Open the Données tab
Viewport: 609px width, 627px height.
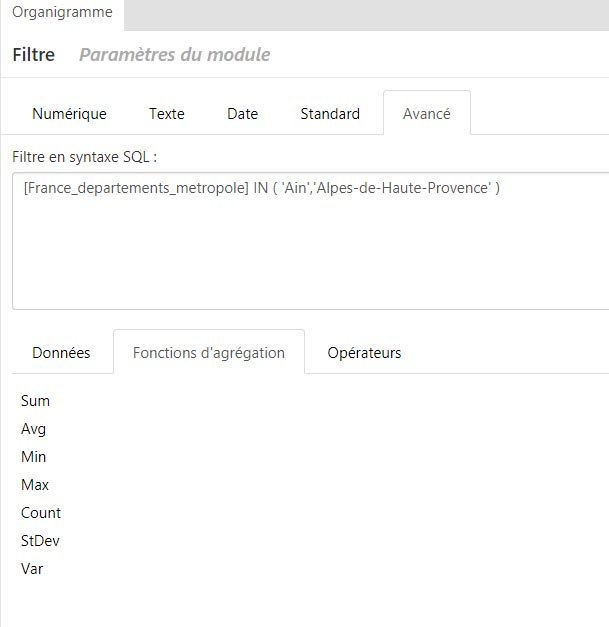pos(61,353)
